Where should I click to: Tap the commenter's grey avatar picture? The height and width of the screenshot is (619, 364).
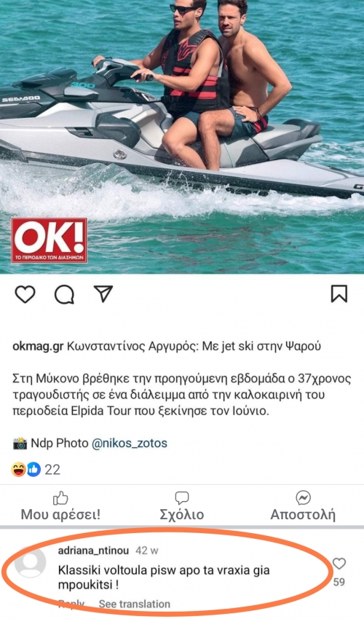pos(31,562)
